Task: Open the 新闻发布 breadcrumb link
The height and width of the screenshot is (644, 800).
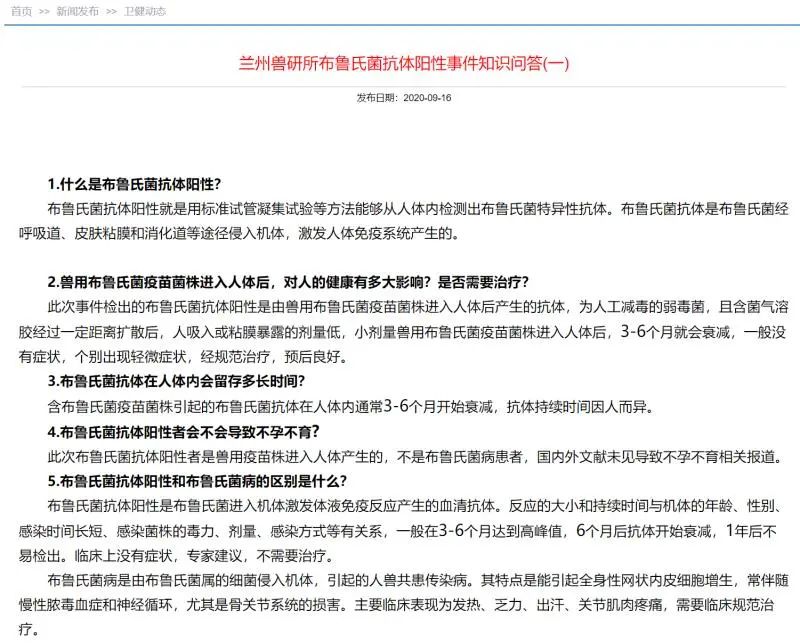Action: pyautogui.click(x=79, y=11)
